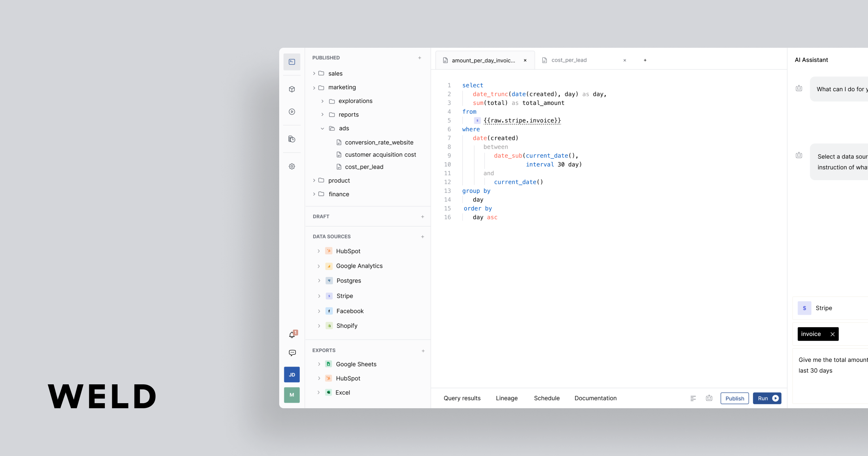This screenshot has height=456, width=868.
Task: Collapse the ads folder
Action: pyautogui.click(x=322, y=128)
